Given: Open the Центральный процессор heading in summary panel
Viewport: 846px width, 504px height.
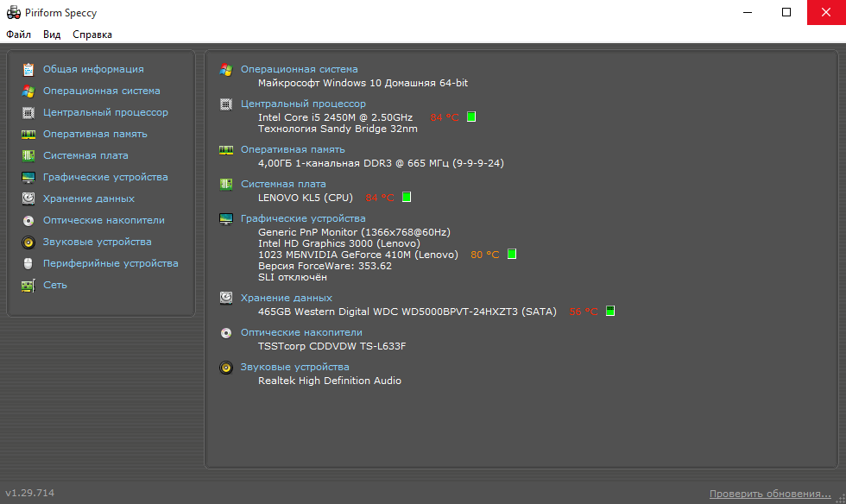Looking at the screenshot, I should [303, 104].
